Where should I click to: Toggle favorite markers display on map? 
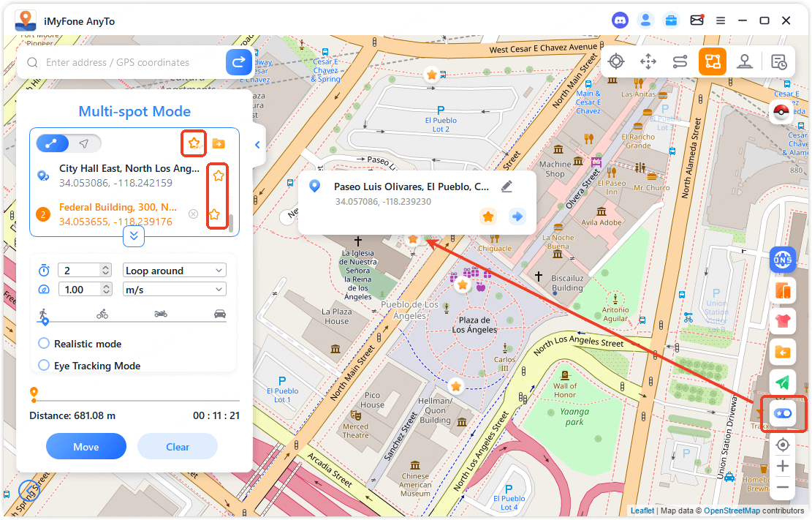(x=783, y=414)
